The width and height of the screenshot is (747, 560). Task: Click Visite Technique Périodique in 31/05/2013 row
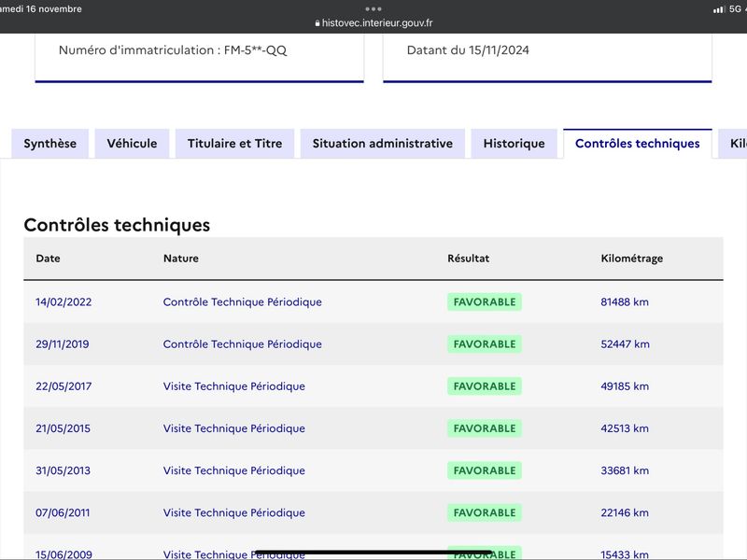click(x=234, y=470)
